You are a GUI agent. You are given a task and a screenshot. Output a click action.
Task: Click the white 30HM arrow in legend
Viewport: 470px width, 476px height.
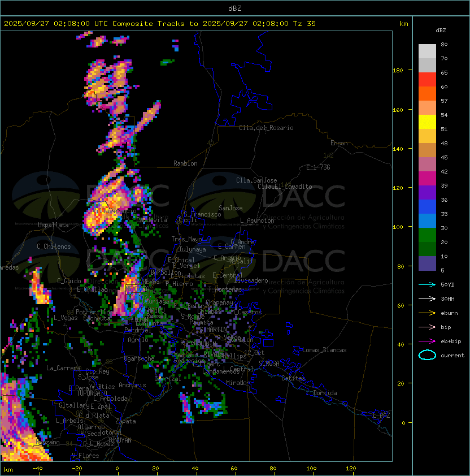[x=427, y=298]
